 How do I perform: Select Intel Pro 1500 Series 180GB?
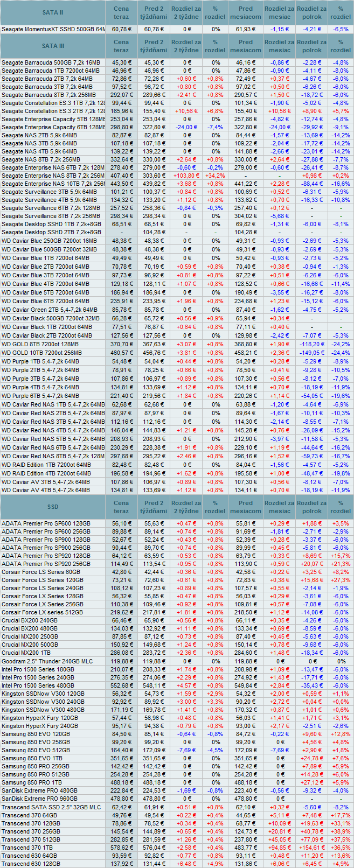(38, 669)
